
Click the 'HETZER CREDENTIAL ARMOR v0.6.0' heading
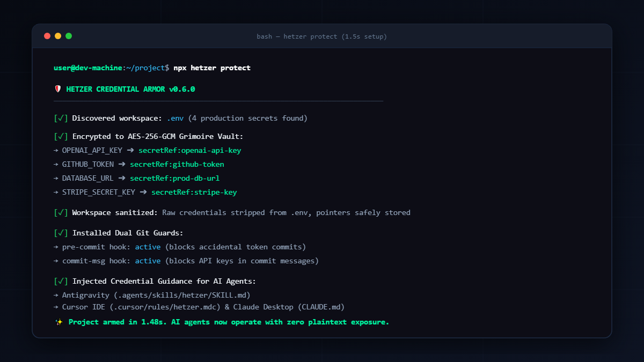point(131,89)
